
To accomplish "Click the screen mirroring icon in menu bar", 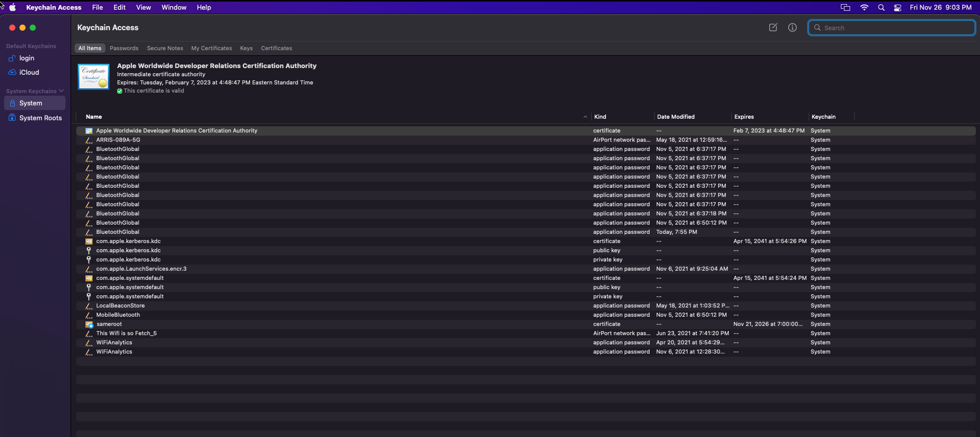I will pos(845,8).
